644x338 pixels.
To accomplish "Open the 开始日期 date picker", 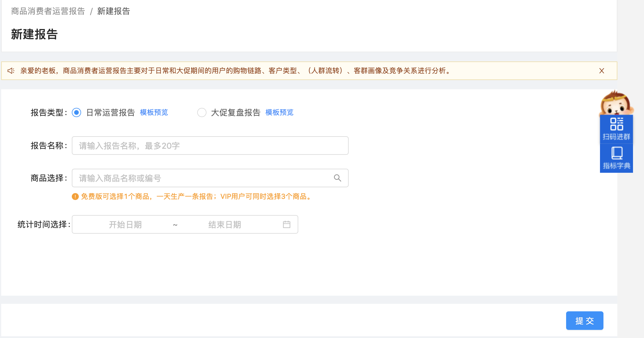I will click(125, 224).
